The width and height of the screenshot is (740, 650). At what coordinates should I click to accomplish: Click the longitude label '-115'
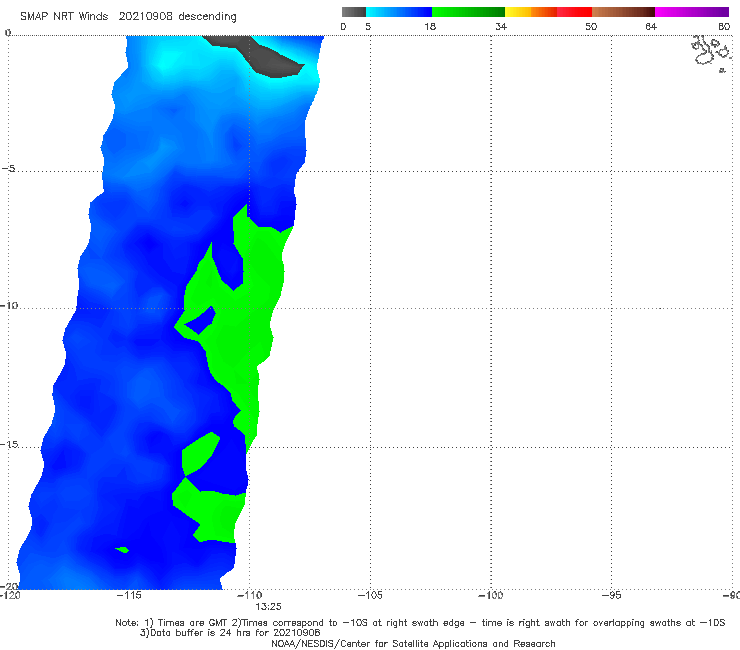(x=129, y=595)
